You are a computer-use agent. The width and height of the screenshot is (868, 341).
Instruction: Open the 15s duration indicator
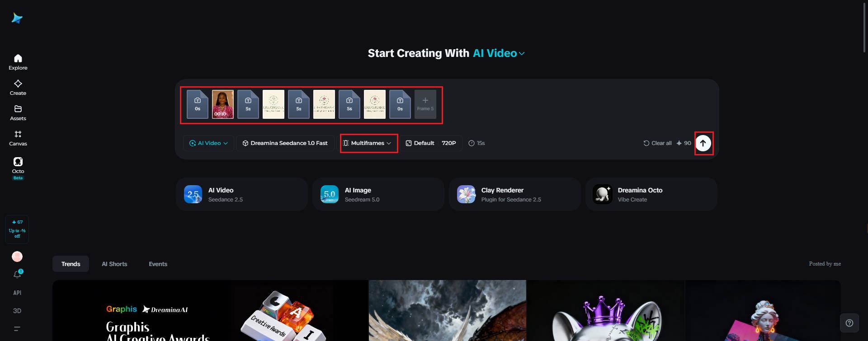[476, 143]
